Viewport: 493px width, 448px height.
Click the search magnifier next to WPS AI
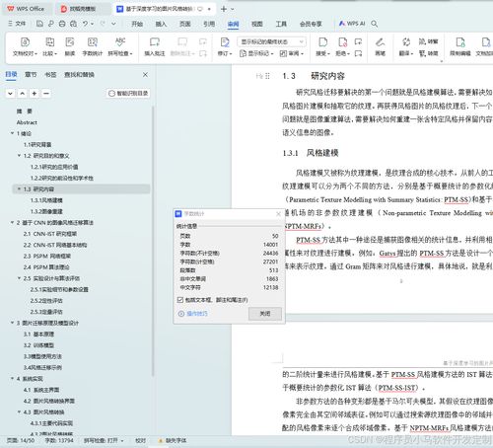click(x=374, y=24)
